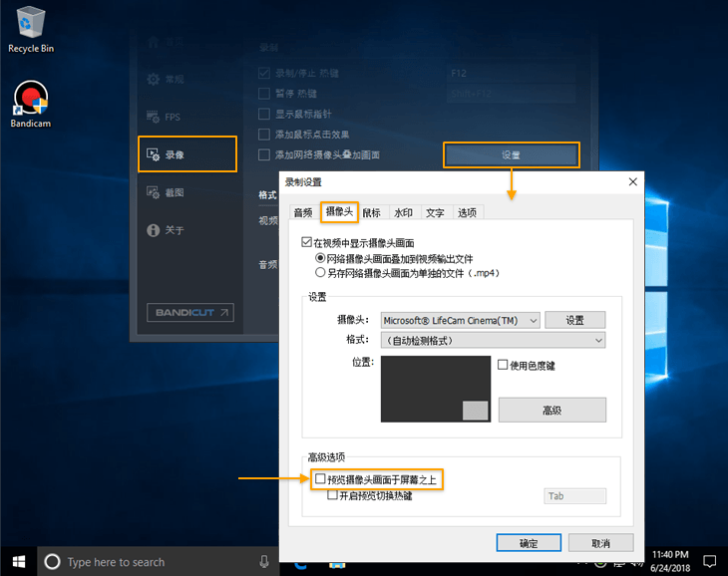Image resolution: width=728 pixels, height=576 pixels.
Task: Switch to the 选项 tab
Action: click(467, 213)
